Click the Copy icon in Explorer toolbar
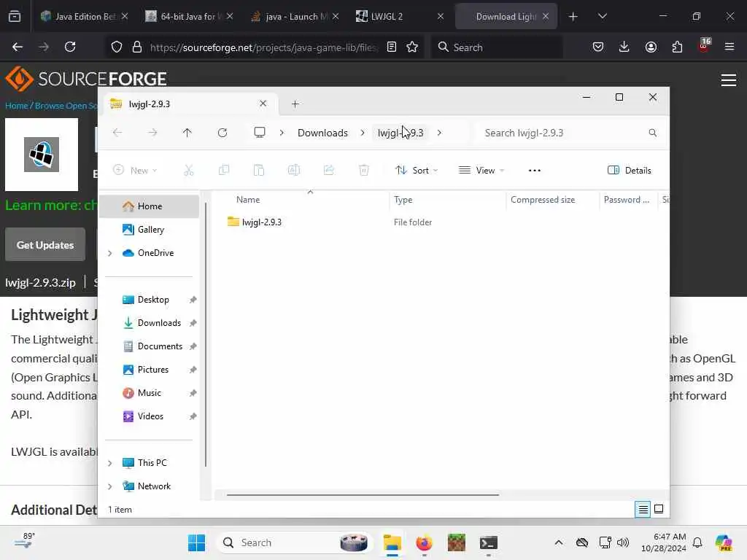This screenshot has height=560, width=747. (223, 170)
